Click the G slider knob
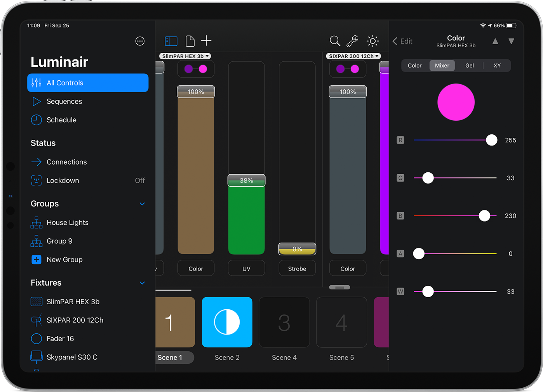543x392 pixels. pyautogui.click(x=428, y=178)
